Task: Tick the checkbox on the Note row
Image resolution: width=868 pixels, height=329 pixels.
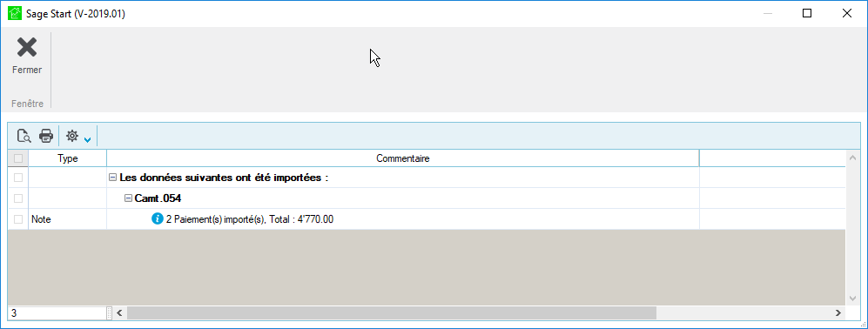Action: pos(18,219)
